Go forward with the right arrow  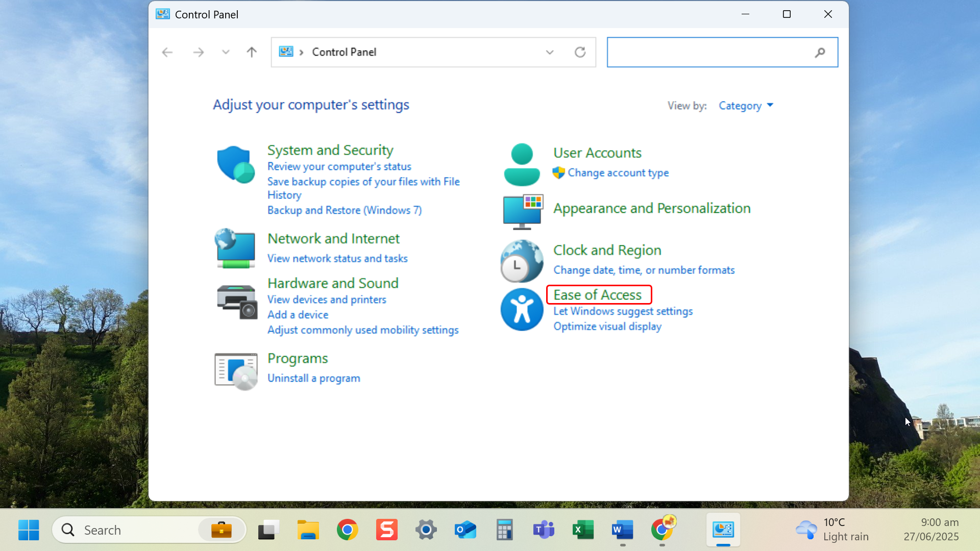pyautogui.click(x=199, y=52)
